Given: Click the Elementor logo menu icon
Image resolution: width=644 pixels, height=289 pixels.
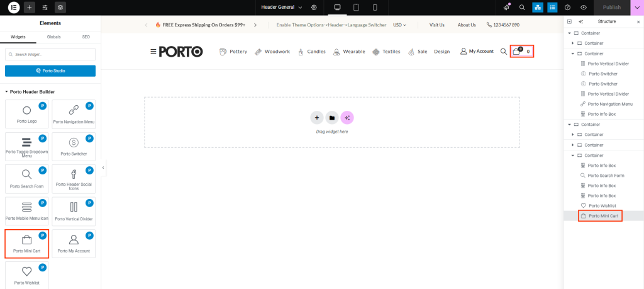Looking at the screenshot, I should tap(13, 8).
